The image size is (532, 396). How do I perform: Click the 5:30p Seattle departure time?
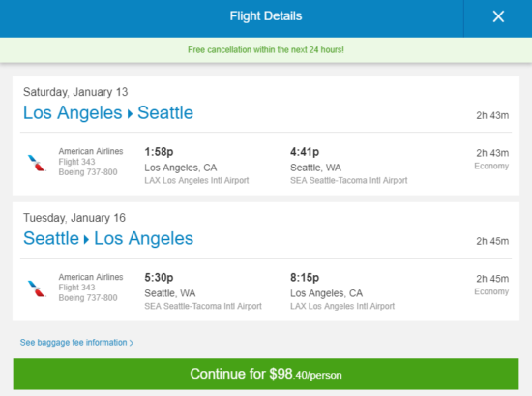pos(159,278)
